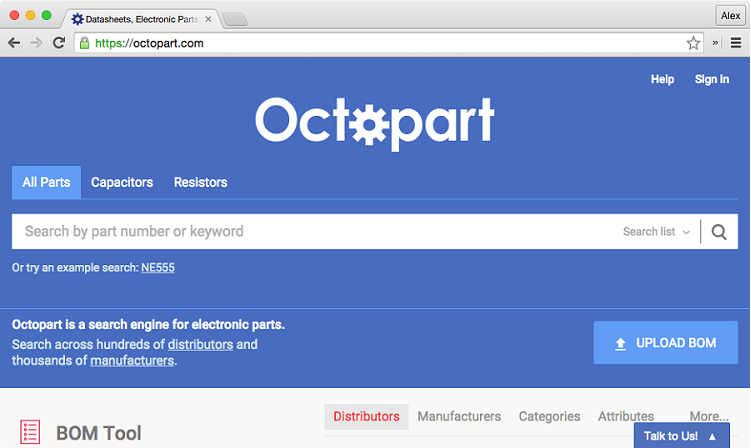Click the green padlock security icon
Viewport: 751px width, 448px height.
tap(84, 43)
